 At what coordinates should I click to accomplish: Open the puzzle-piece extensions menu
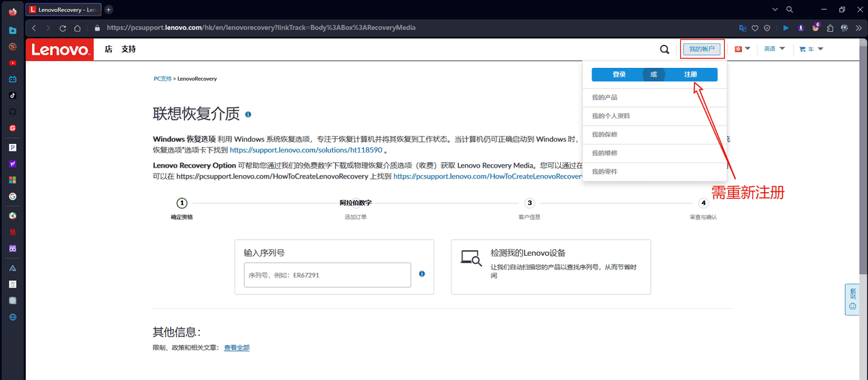(x=830, y=28)
